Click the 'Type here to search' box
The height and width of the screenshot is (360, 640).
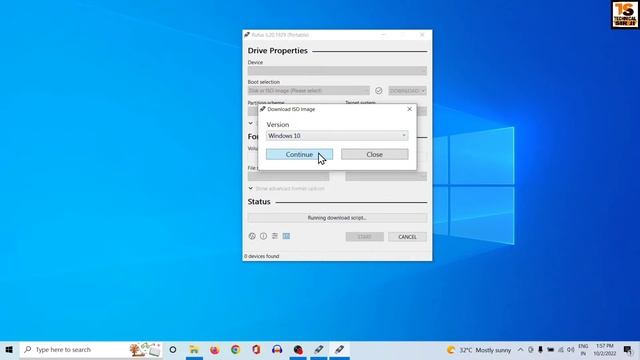pyautogui.click(x=91, y=350)
